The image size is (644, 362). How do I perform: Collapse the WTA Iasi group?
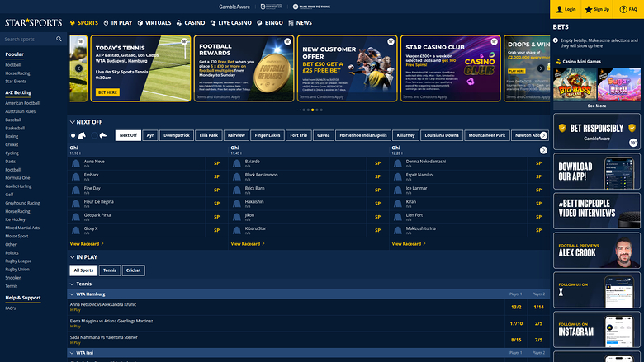72,353
